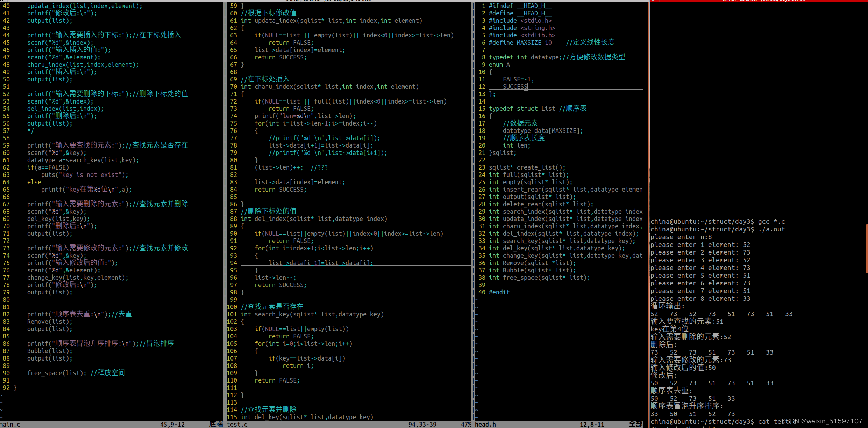
Task: Click del_index function definition on line 88
Action: click(x=314, y=219)
